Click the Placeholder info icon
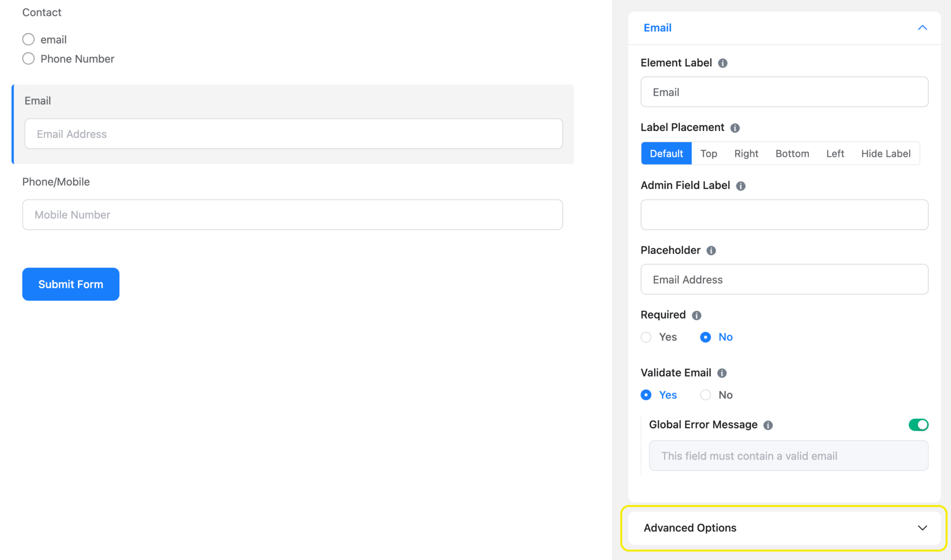Image resolution: width=951 pixels, height=560 pixels. click(711, 251)
